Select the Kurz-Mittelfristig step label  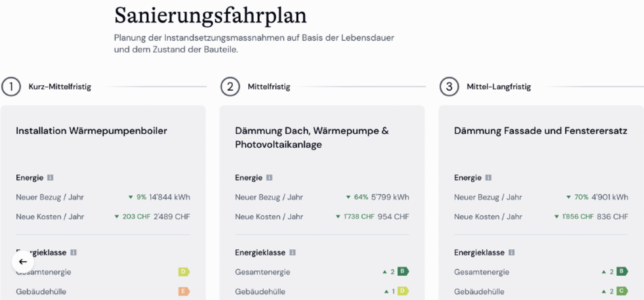coord(60,87)
